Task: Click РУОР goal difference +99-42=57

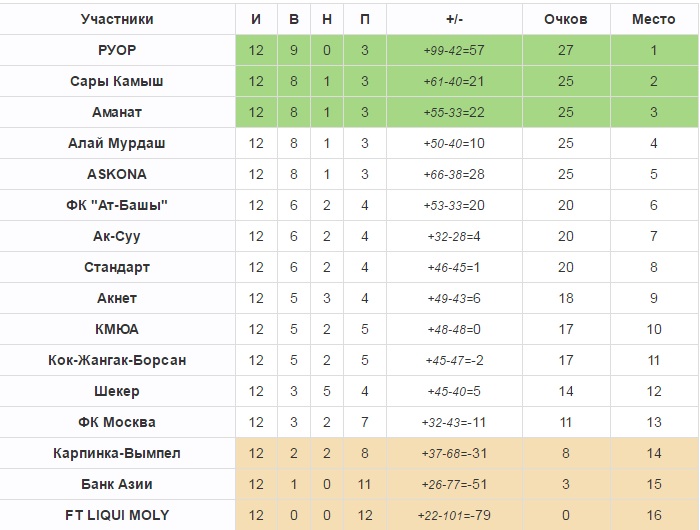Action: (455, 50)
